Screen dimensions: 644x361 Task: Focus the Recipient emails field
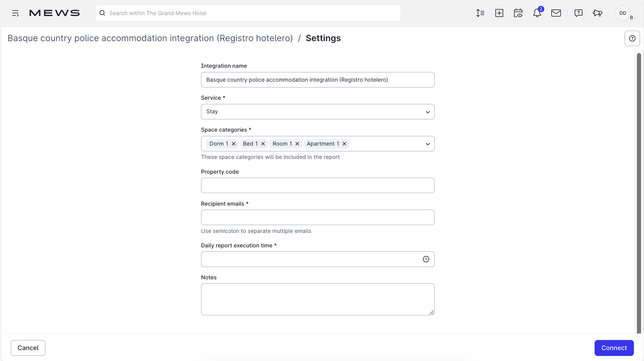[x=318, y=217]
